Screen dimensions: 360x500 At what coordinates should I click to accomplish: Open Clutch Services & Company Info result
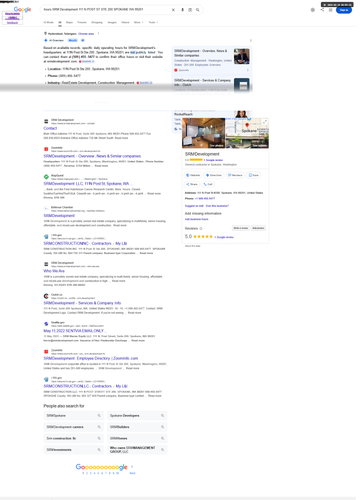coord(82,303)
